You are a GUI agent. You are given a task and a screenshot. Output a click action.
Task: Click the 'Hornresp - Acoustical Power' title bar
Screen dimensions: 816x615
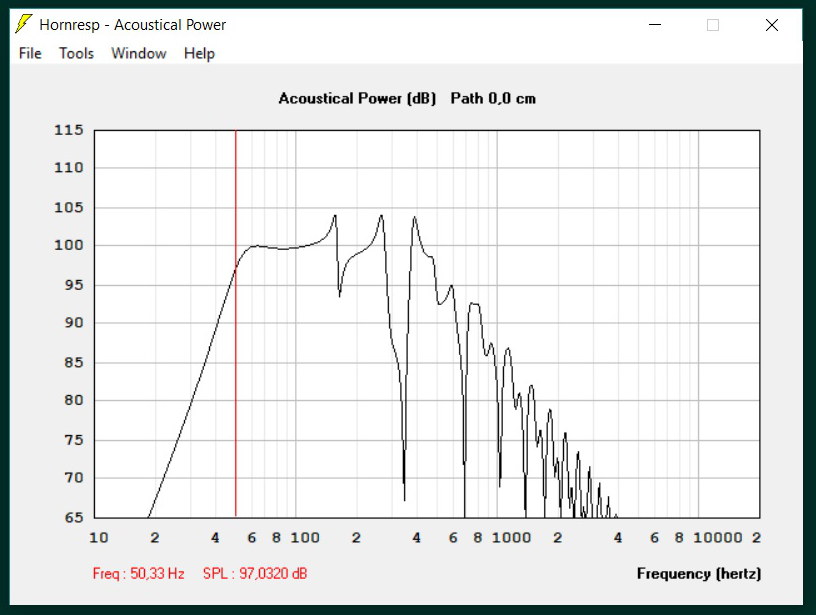coord(133,24)
